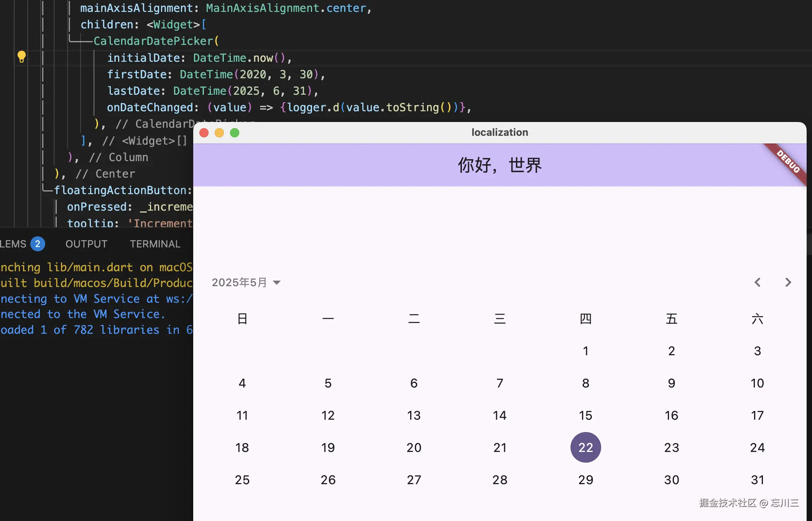The image size is (812, 521).
Task: Select May 15 in the calendar
Action: [585, 415]
